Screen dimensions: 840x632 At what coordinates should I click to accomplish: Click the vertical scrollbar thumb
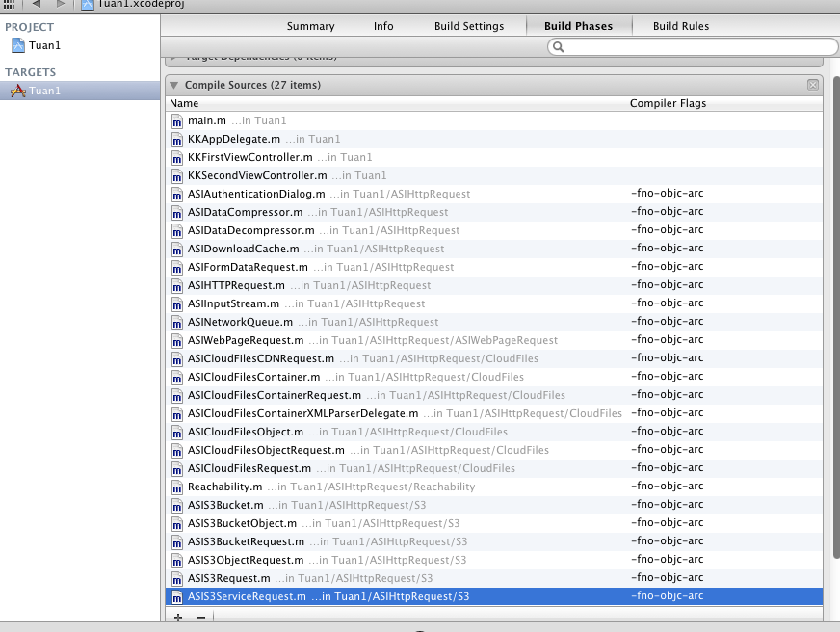[x=836, y=317]
